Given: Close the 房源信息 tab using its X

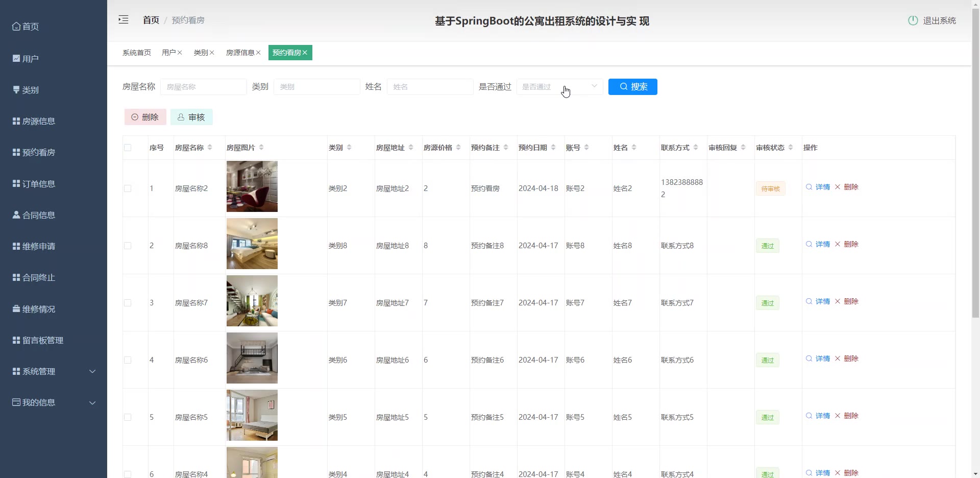Looking at the screenshot, I should 258,53.
